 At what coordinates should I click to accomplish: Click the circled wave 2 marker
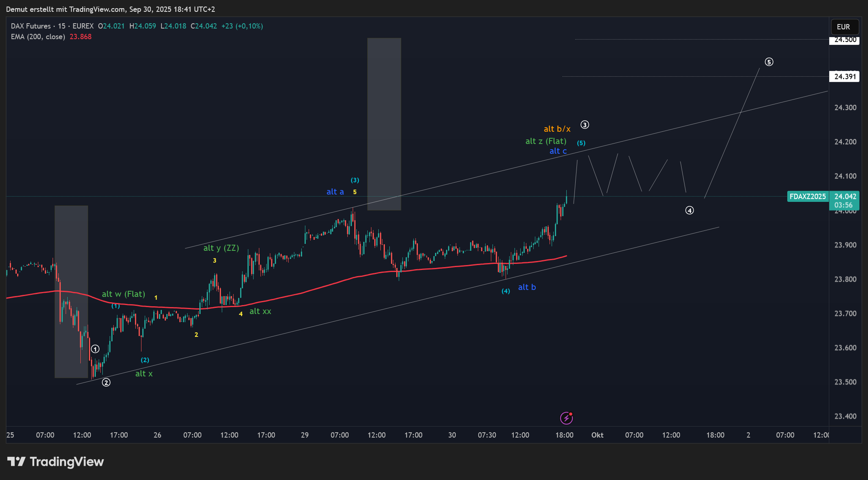click(x=106, y=383)
